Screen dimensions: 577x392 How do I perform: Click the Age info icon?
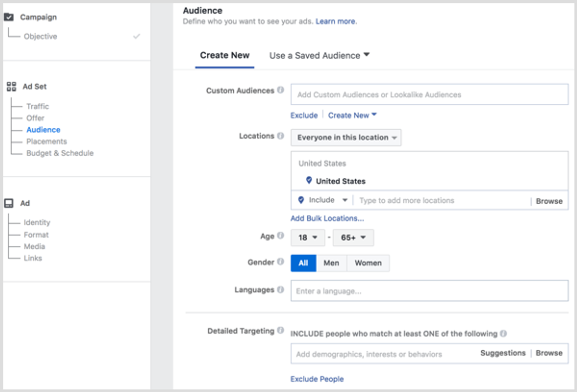tap(281, 236)
